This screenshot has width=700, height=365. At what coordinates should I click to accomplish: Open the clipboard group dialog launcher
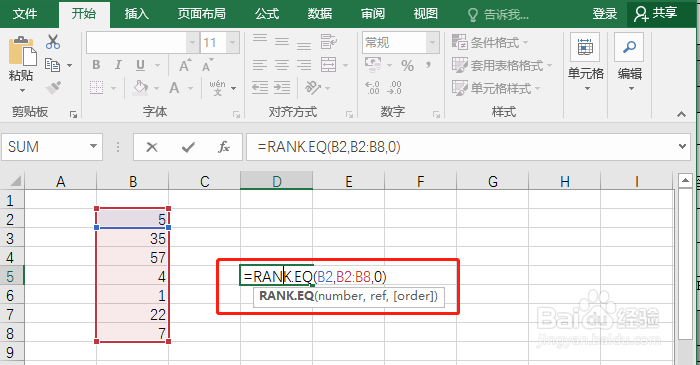click(73, 115)
